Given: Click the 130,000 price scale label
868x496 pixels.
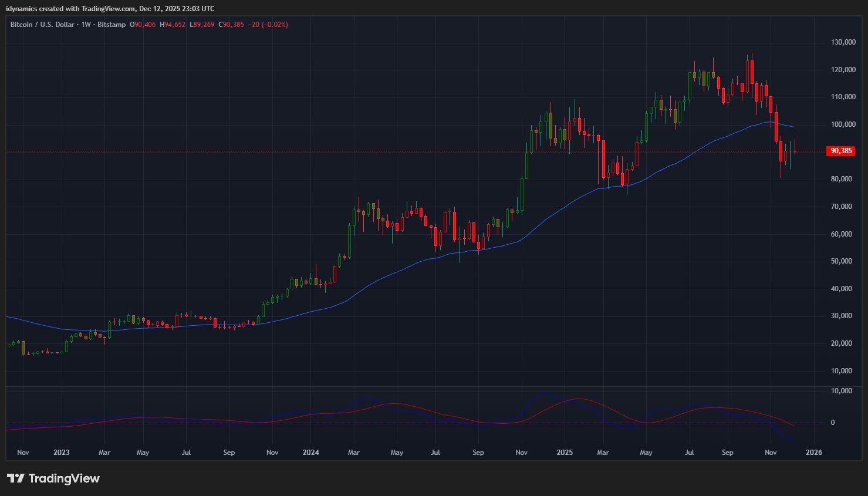Looking at the screenshot, I should click(x=843, y=42).
